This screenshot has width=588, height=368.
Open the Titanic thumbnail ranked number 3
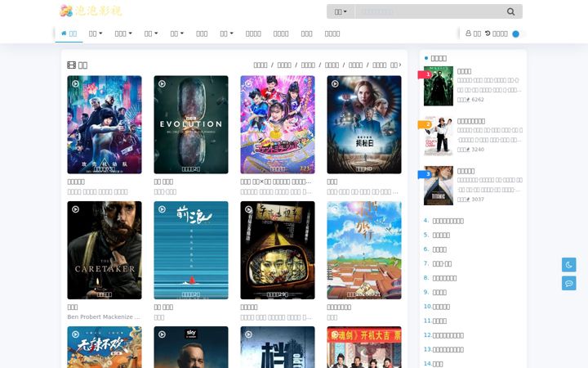point(439,186)
